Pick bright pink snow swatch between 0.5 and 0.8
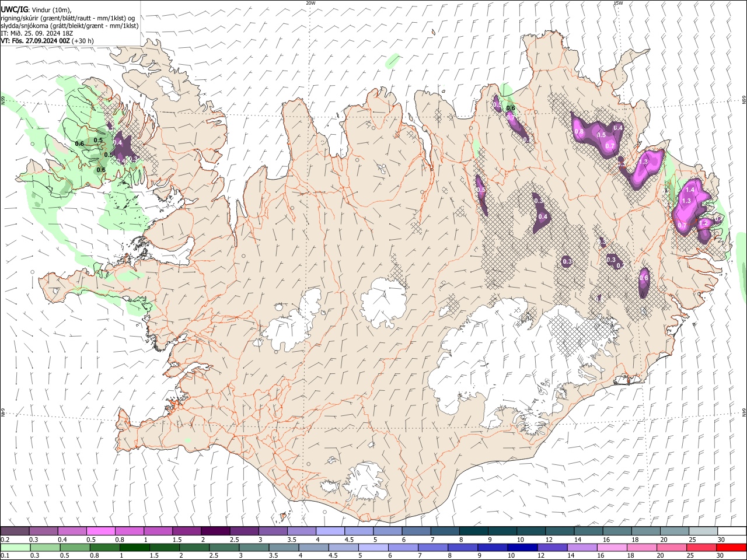 tap(100, 531)
